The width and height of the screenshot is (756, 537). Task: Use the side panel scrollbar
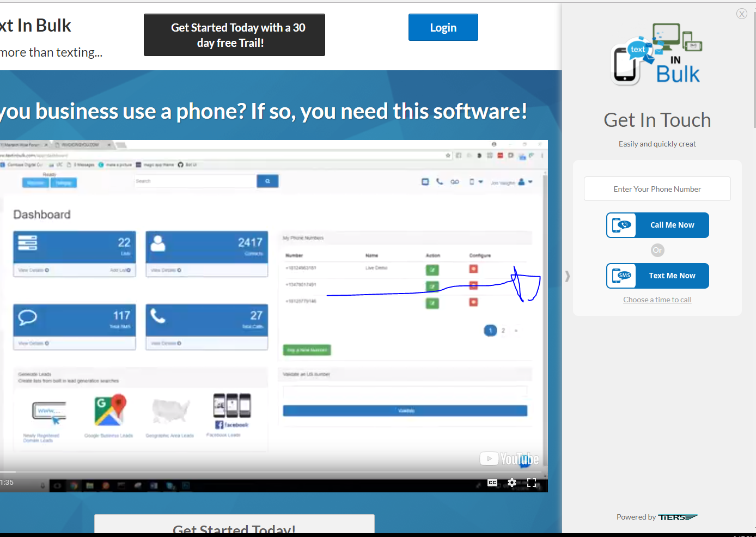pos(754,71)
